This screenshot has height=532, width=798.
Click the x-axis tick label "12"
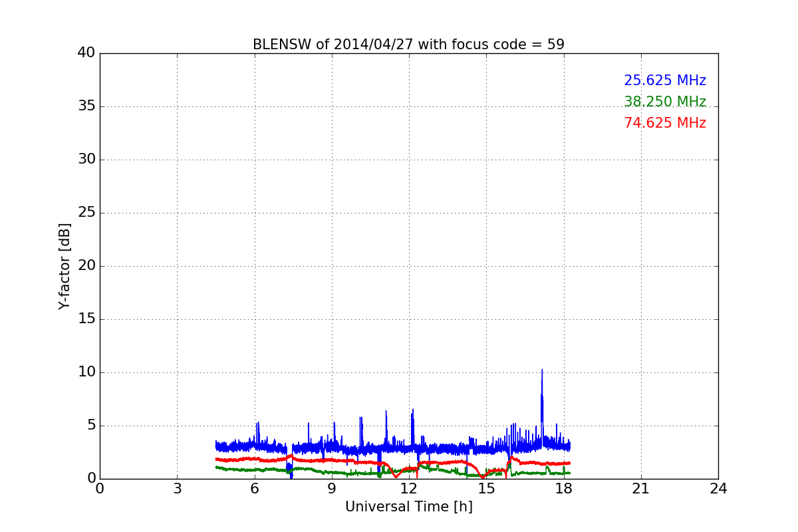409,489
